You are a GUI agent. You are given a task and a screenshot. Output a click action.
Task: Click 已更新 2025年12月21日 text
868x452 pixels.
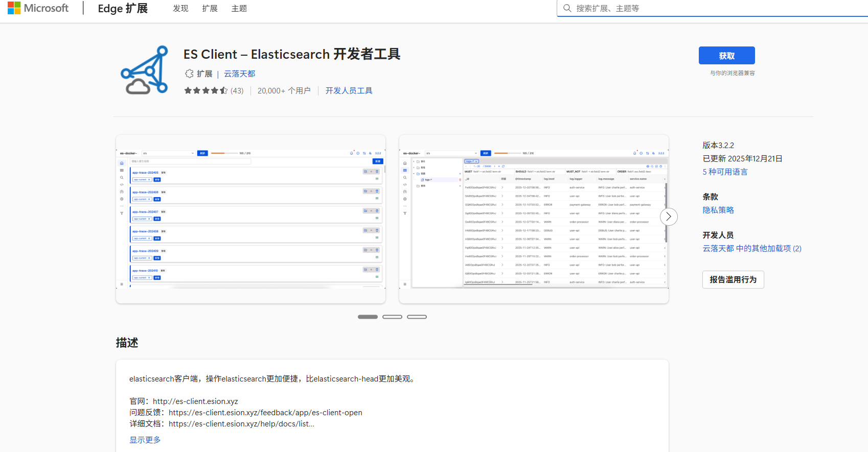click(742, 158)
